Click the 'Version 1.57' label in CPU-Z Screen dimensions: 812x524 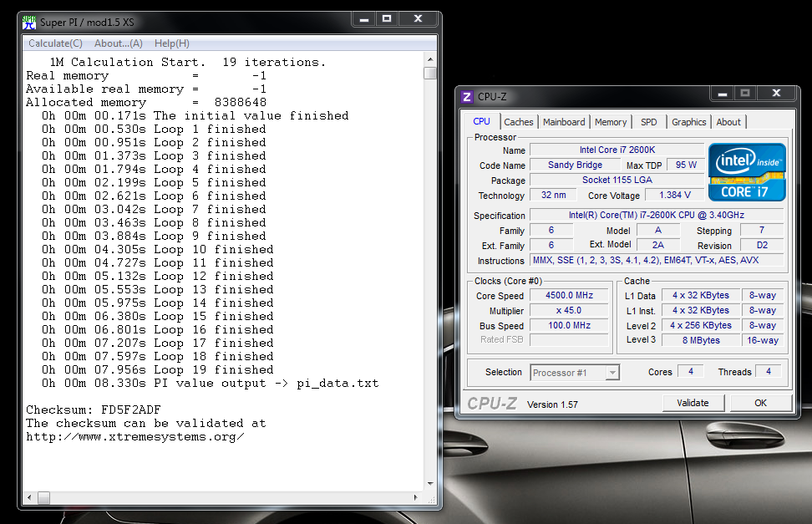pos(552,404)
